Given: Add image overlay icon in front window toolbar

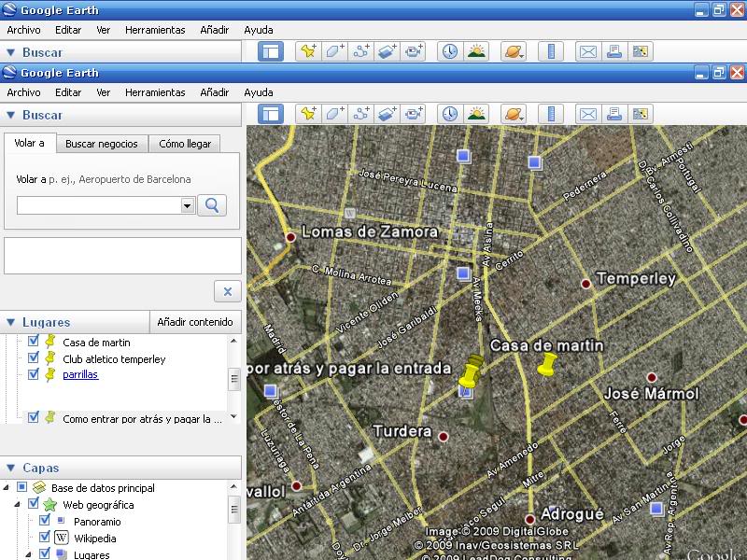Looking at the screenshot, I should [387, 114].
